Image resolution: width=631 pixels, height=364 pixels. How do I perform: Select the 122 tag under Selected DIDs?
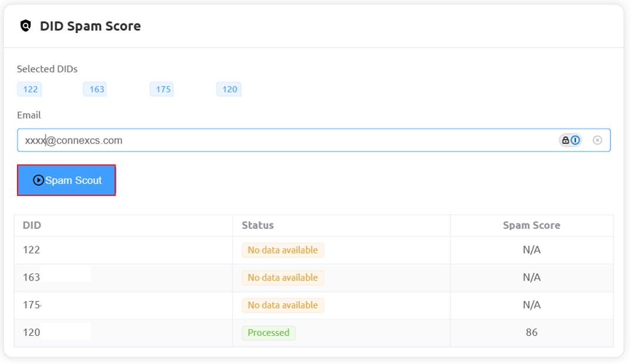[30, 89]
